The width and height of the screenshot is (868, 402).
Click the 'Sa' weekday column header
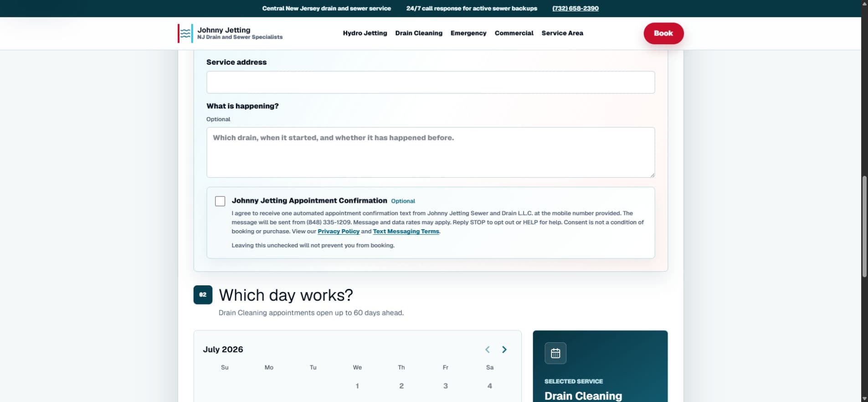490,367
